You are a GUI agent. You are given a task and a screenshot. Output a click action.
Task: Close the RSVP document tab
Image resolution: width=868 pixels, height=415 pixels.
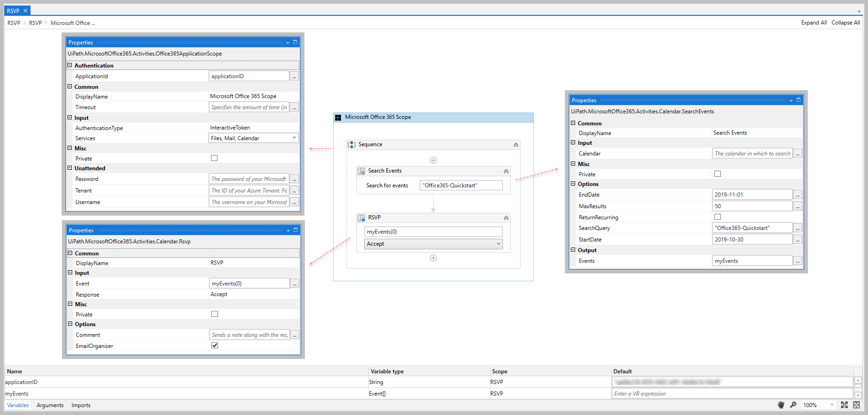pyautogui.click(x=25, y=11)
